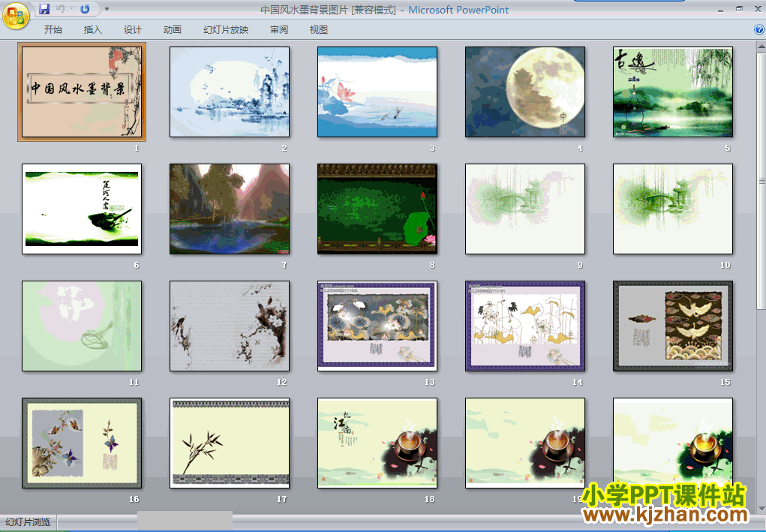Open the 幻灯片放映 tab
This screenshot has width=766, height=532.
click(x=226, y=30)
